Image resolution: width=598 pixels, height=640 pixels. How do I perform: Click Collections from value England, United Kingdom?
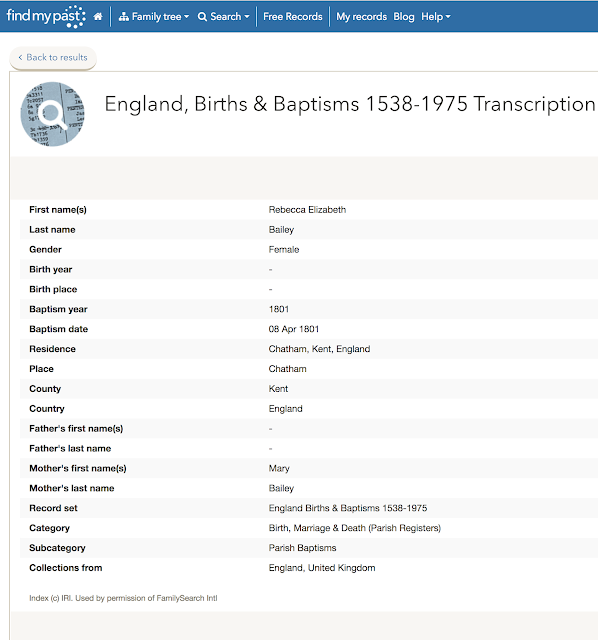[x=322, y=568]
